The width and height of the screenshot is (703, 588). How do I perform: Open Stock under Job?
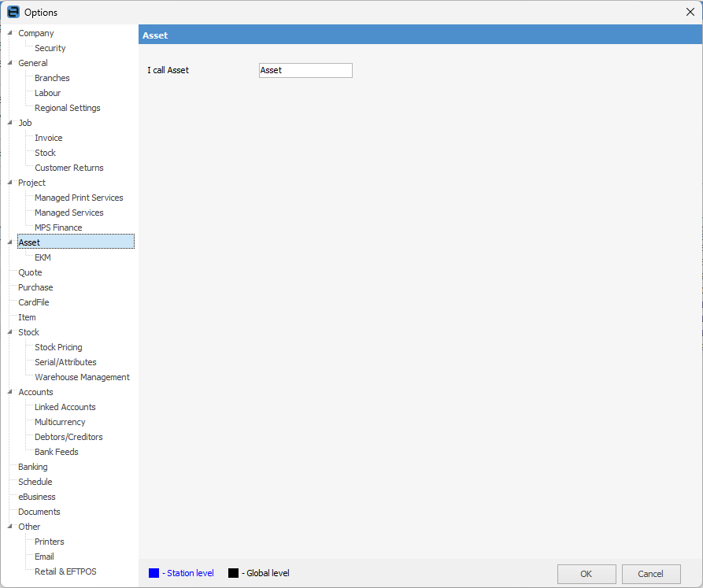(46, 153)
